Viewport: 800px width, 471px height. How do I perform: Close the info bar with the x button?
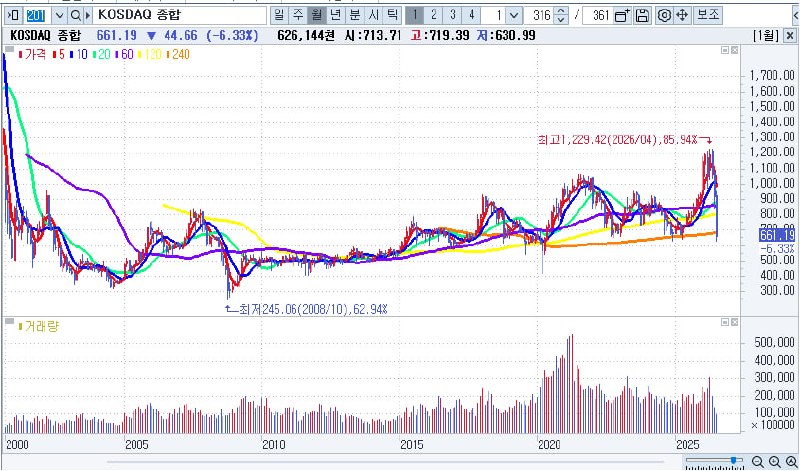click(x=789, y=36)
